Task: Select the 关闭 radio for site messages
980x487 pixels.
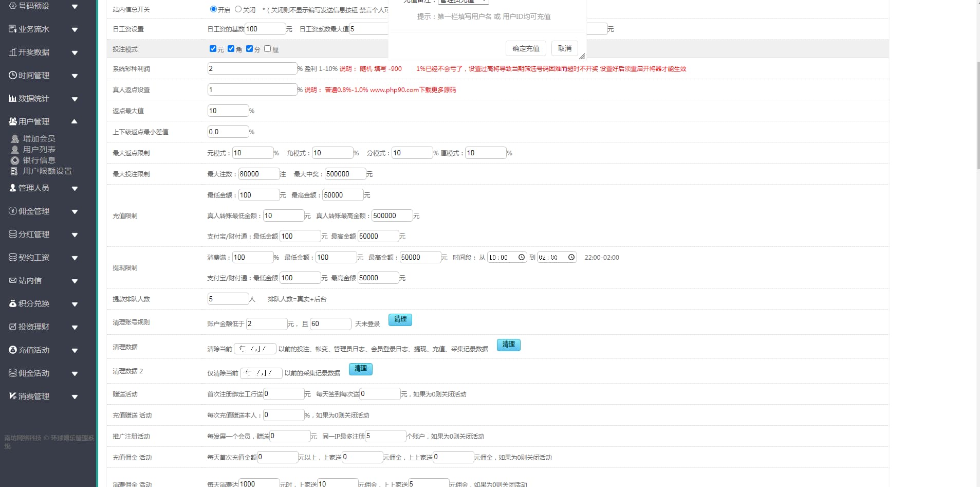Action: click(x=238, y=9)
